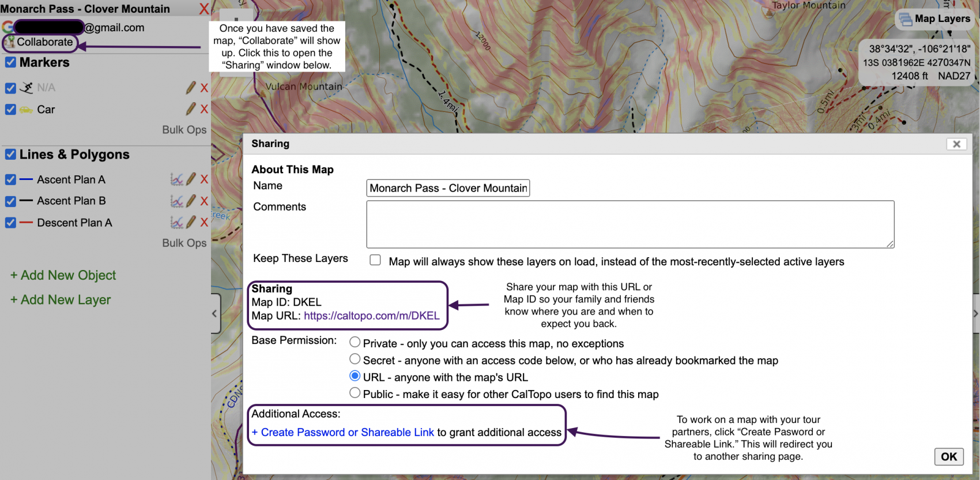Click the Map ID: DKEL text
Viewport: 980px width, 480px height.
pos(287,302)
